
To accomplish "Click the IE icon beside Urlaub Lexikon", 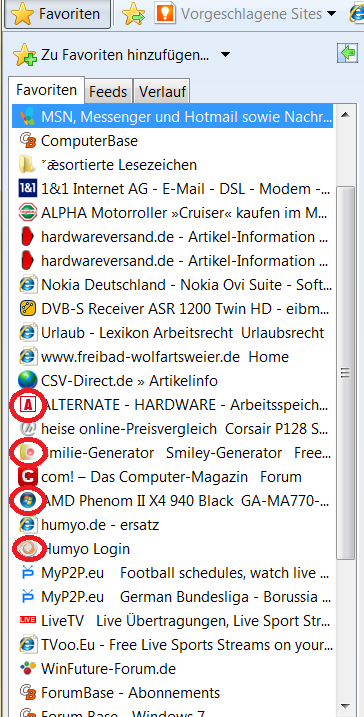I will pyautogui.click(x=28, y=332).
